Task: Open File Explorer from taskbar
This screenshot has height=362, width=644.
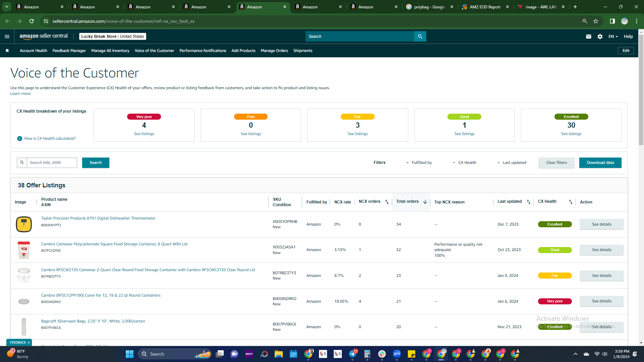Action: [279, 354]
